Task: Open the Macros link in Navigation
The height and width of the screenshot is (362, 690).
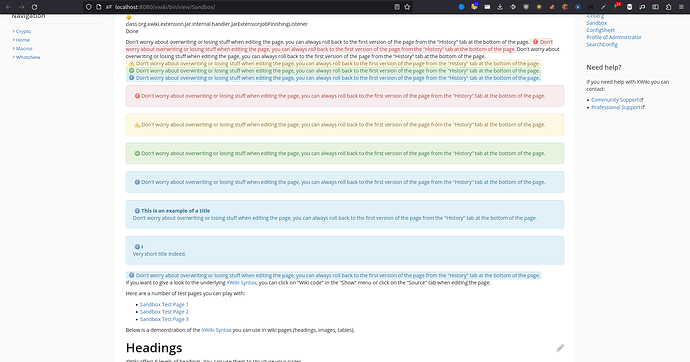Action: click(24, 48)
